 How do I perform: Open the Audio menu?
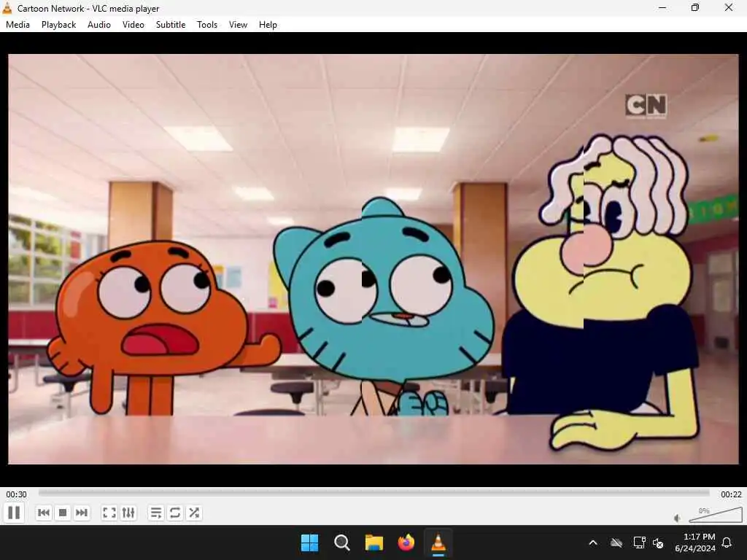click(99, 25)
